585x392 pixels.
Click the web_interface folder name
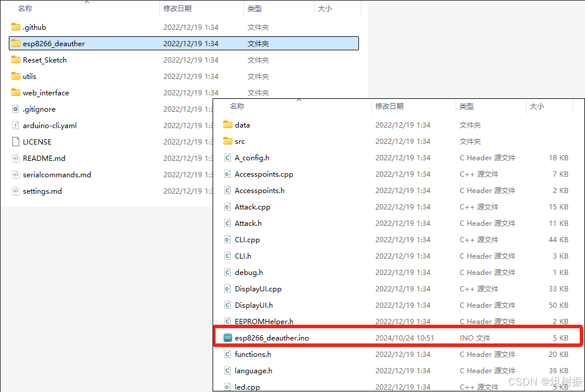[x=46, y=93]
